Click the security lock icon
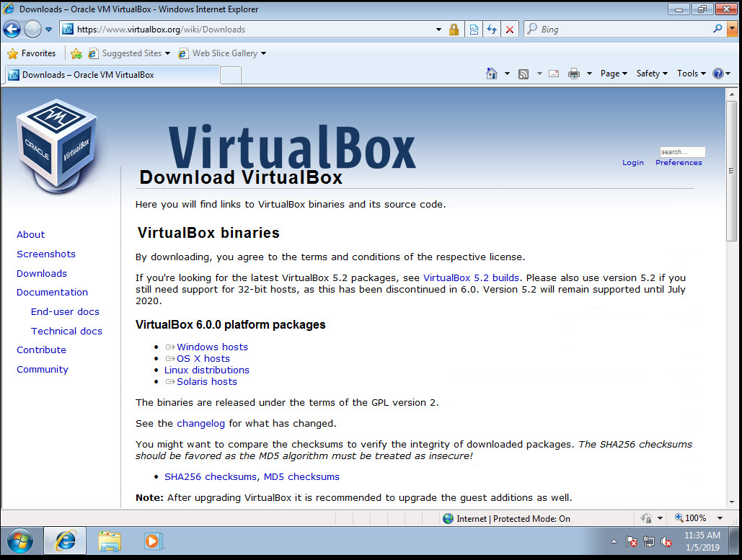Screen dimensions: 742x560 [454, 30]
